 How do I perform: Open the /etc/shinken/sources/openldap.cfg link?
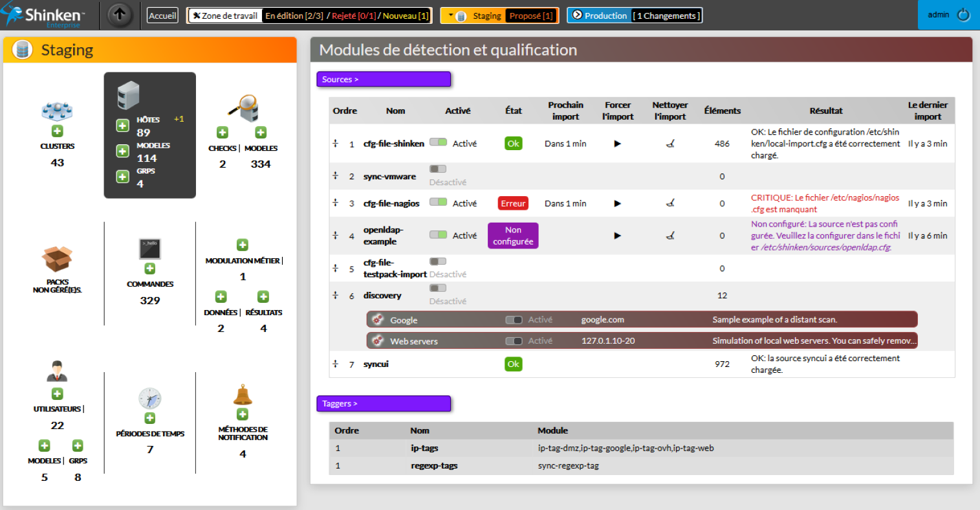[826, 247]
